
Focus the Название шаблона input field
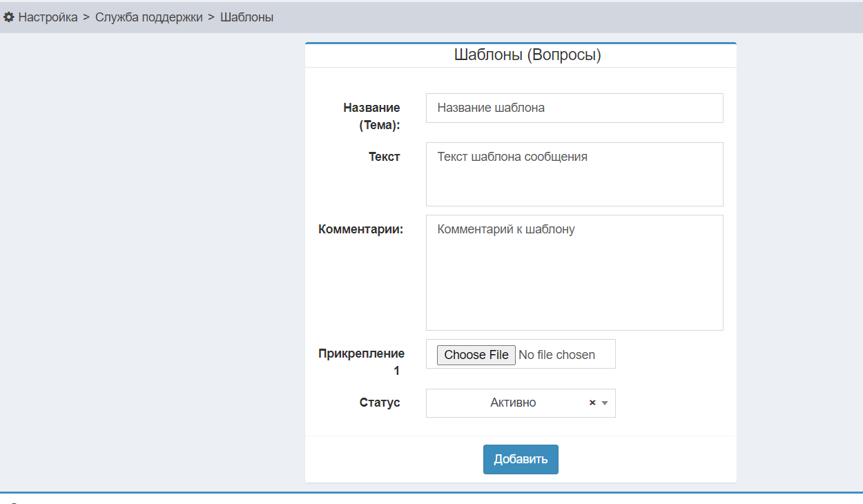click(574, 108)
